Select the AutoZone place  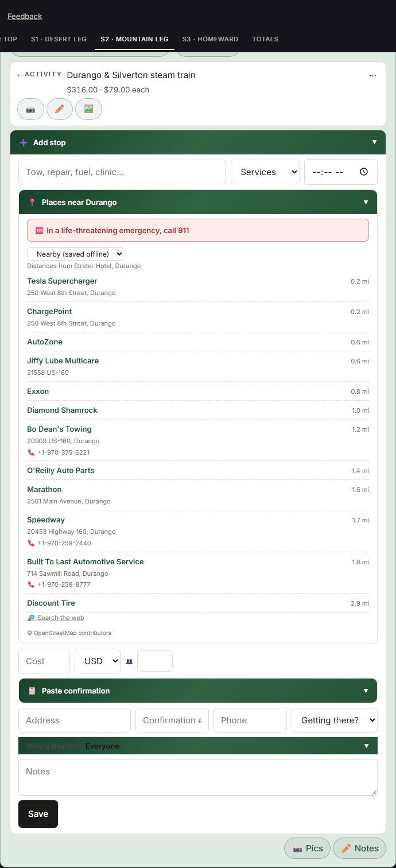click(45, 342)
